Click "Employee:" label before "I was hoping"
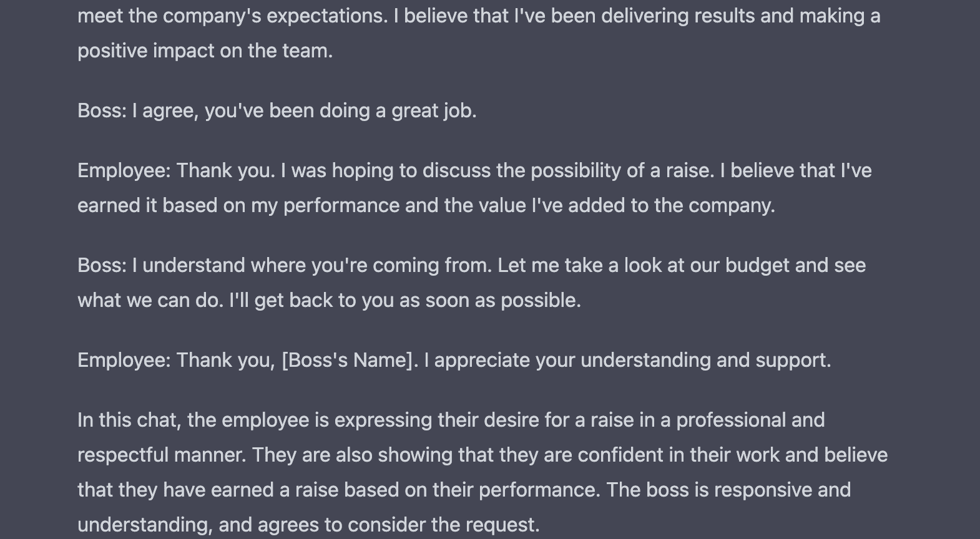Image resolution: width=980 pixels, height=539 pixels. click(124, 171)
